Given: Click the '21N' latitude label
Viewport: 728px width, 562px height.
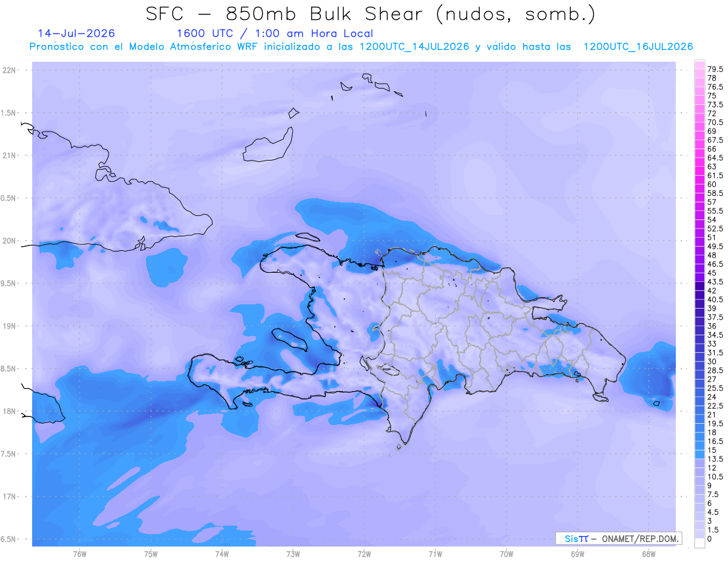Looking at the screenshot, I should click(10, 155).
